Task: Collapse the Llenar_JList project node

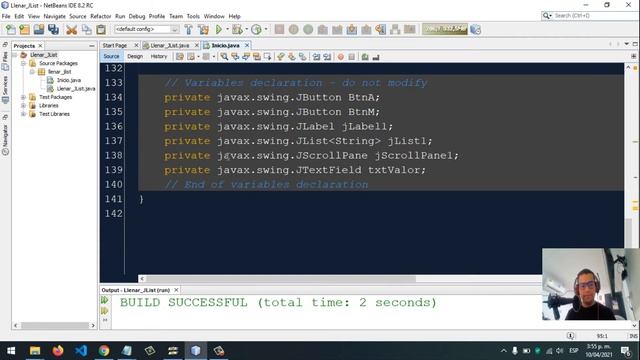Action: 15,55
